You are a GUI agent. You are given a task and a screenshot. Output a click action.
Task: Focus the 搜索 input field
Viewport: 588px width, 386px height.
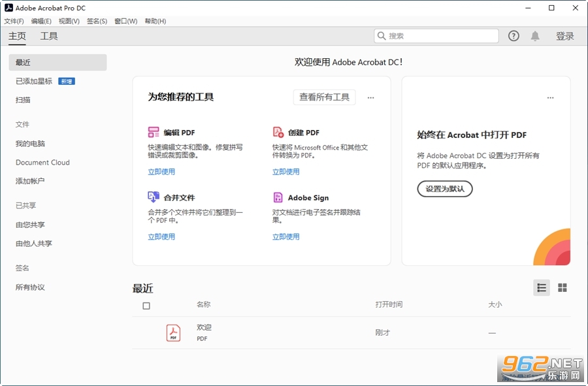point(436,36)
